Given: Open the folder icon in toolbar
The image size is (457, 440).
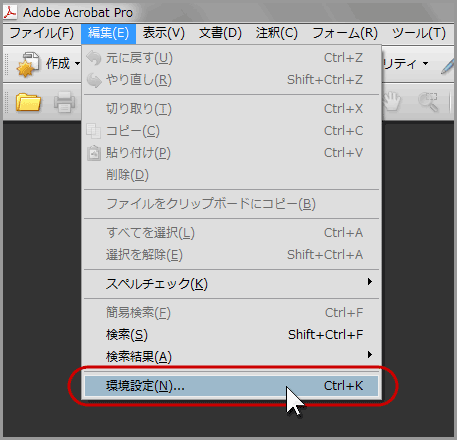Looking at the screenshot, I should coord(28,102).
